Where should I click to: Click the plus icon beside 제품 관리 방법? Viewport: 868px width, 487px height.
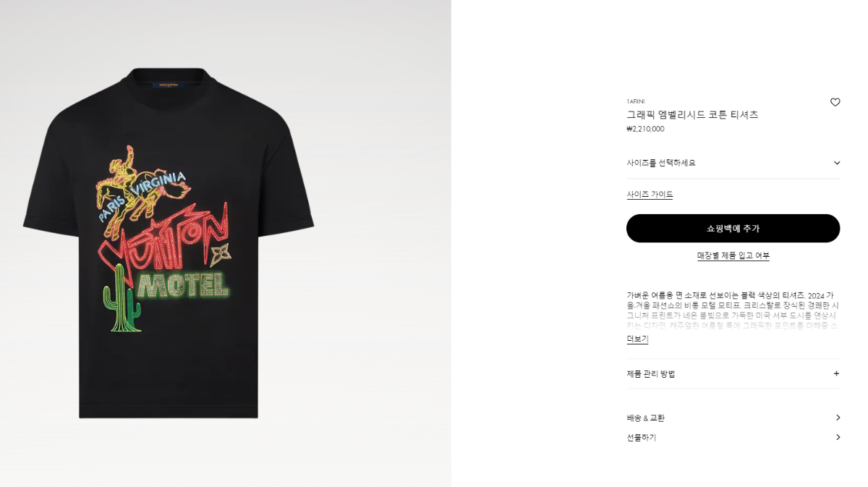click(836, 373)
